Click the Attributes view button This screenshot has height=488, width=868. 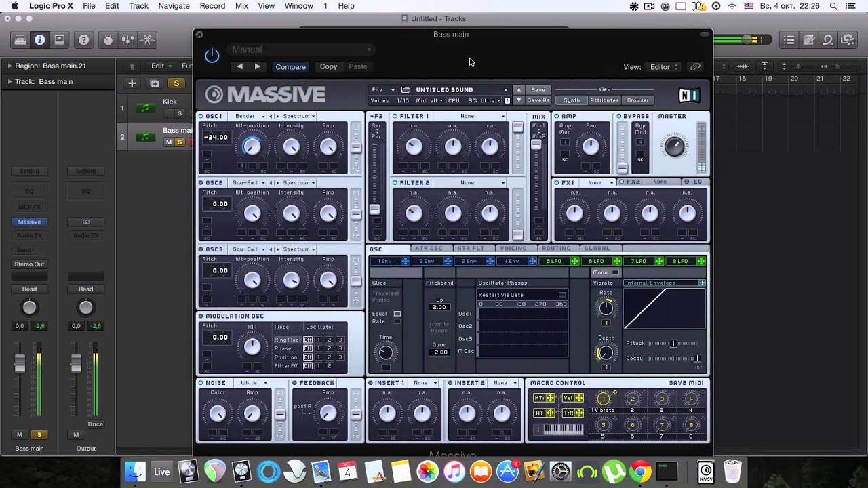604,100
